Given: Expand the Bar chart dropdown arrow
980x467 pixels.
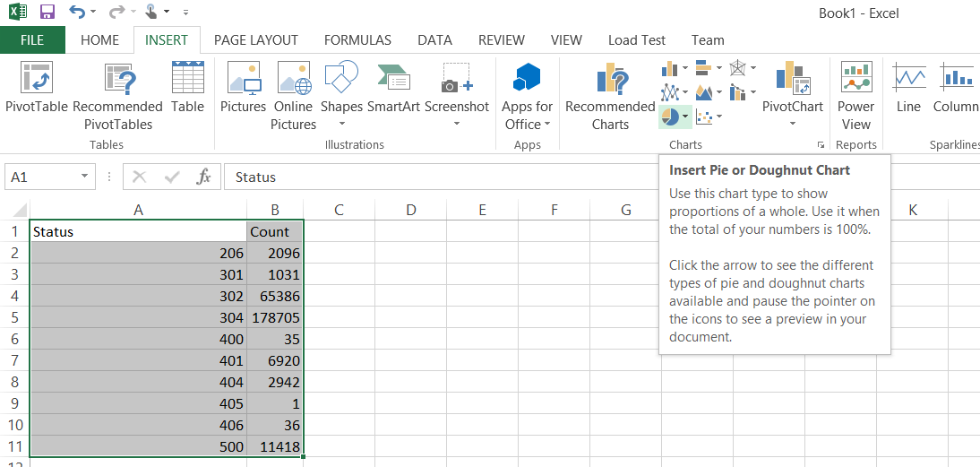Looking at the screenshot, I should coord(718,68).
